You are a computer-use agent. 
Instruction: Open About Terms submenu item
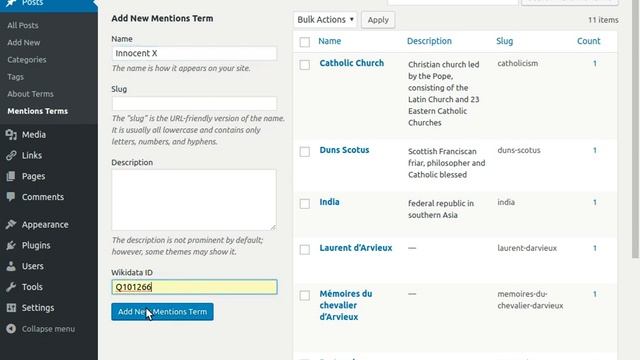click(30, 94)
